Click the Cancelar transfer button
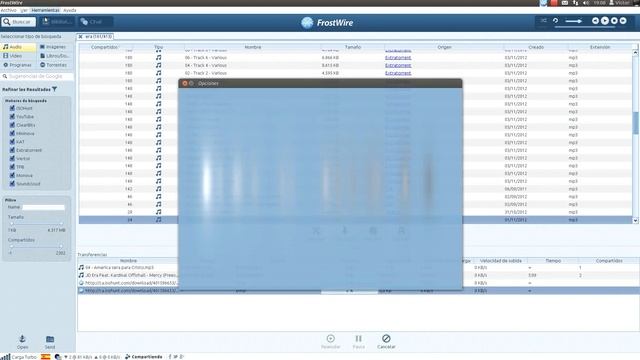The width and height of the screenshot is (640, 360). point(386,342)
